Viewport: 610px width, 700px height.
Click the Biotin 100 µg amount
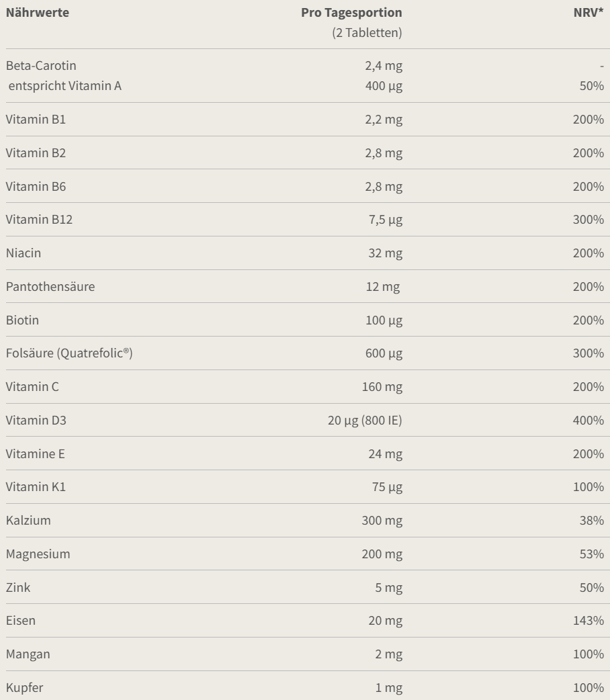384,320
